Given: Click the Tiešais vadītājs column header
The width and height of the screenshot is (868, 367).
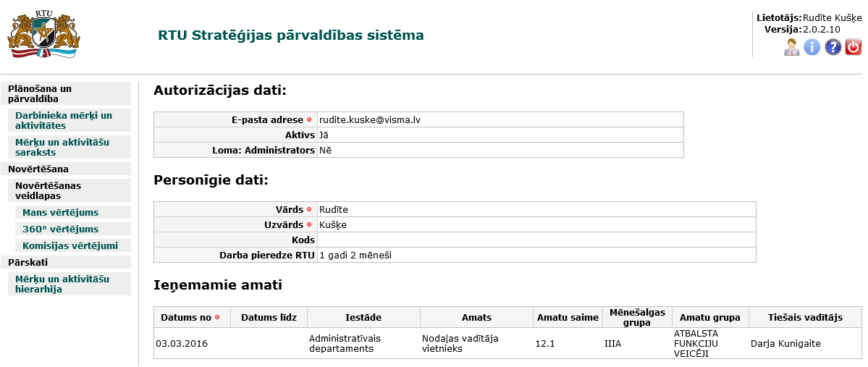Looking at the screenshot, I should point(806,317).
